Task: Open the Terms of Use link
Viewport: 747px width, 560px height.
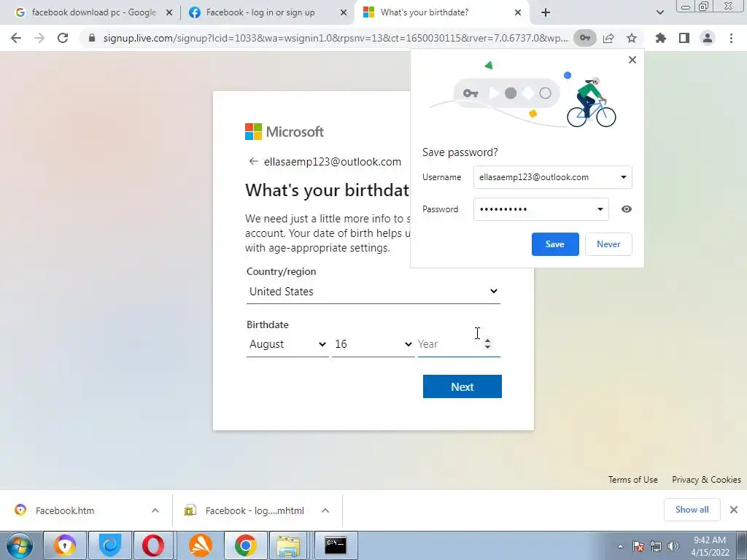Action: 632,480
